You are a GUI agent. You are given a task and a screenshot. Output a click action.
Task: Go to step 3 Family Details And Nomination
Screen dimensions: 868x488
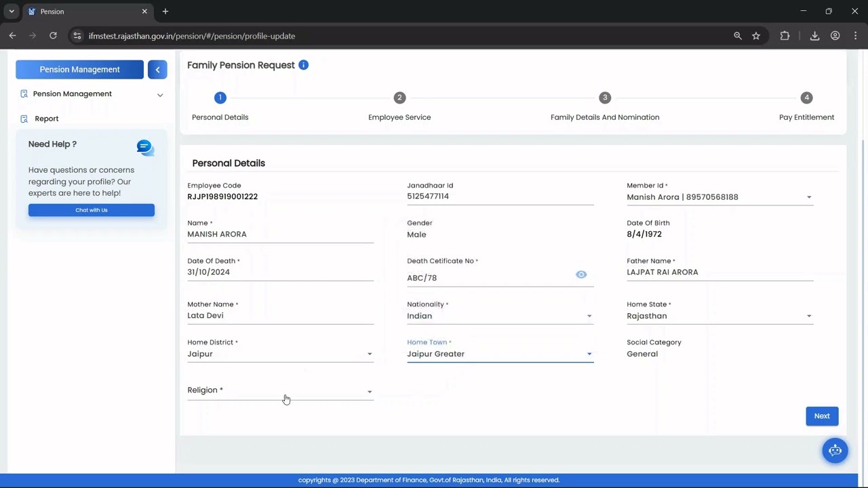[x=605, y=98]
